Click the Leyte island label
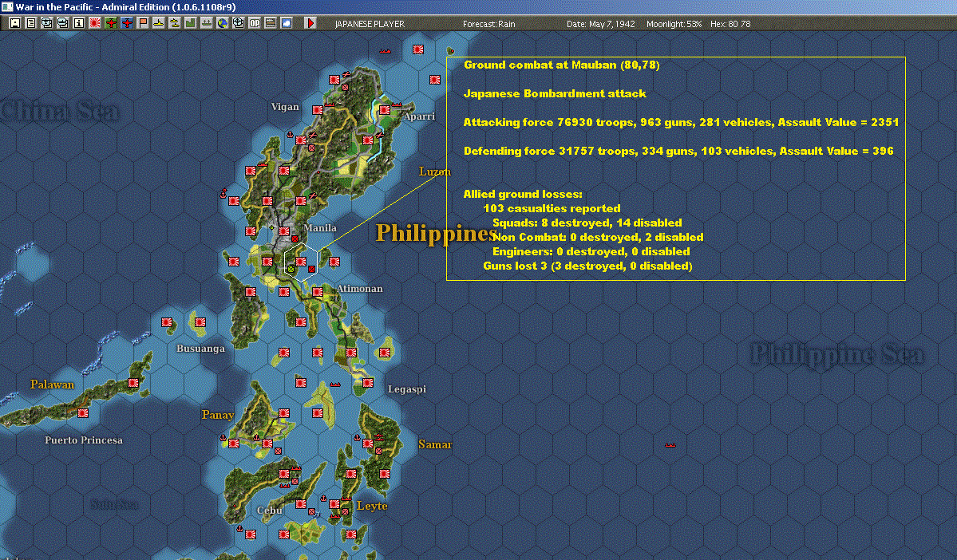Screen dimensions: 957x560 tap(372, 506)
